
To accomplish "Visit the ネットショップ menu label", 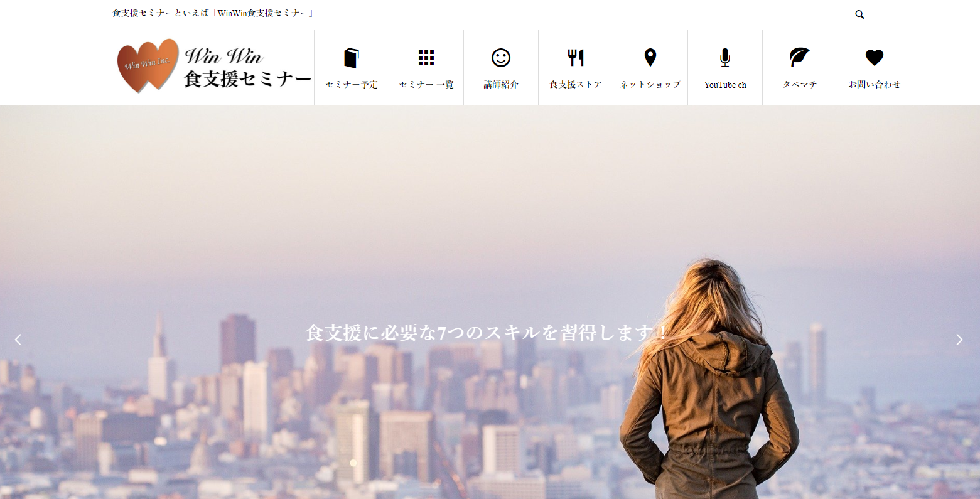I will click(x=650, y=85).
